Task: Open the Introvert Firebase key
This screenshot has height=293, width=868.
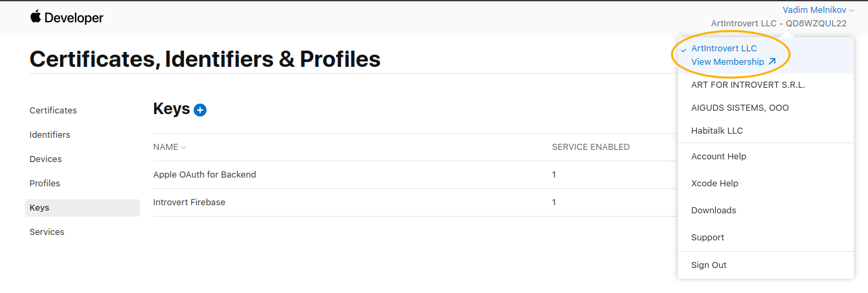Action: pos(189,203)
